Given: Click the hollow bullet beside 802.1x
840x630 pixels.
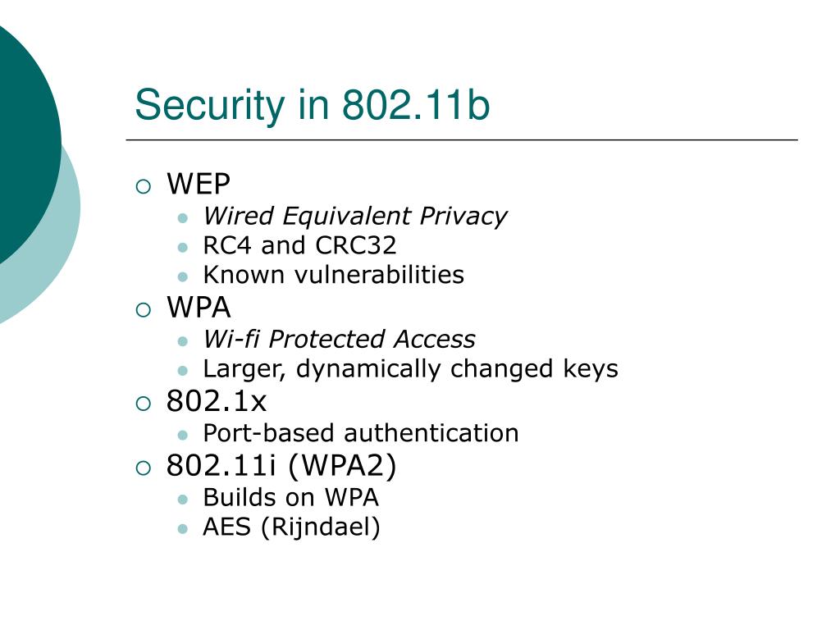Looking at the screenshot, I should point(144,404).
